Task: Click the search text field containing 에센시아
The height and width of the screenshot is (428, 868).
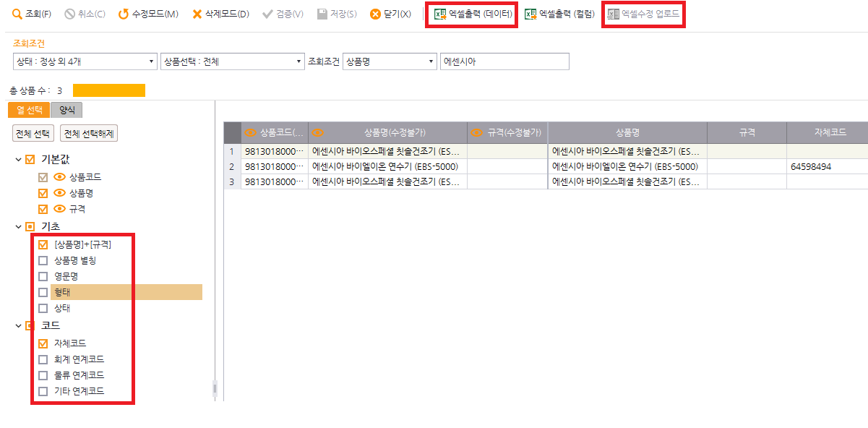Action: click(504, 62)
